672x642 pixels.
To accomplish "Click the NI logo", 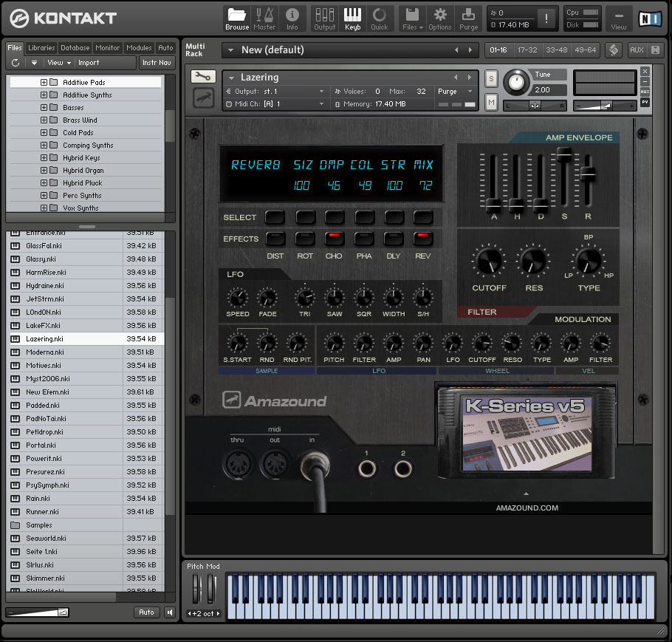I will 649,18.
